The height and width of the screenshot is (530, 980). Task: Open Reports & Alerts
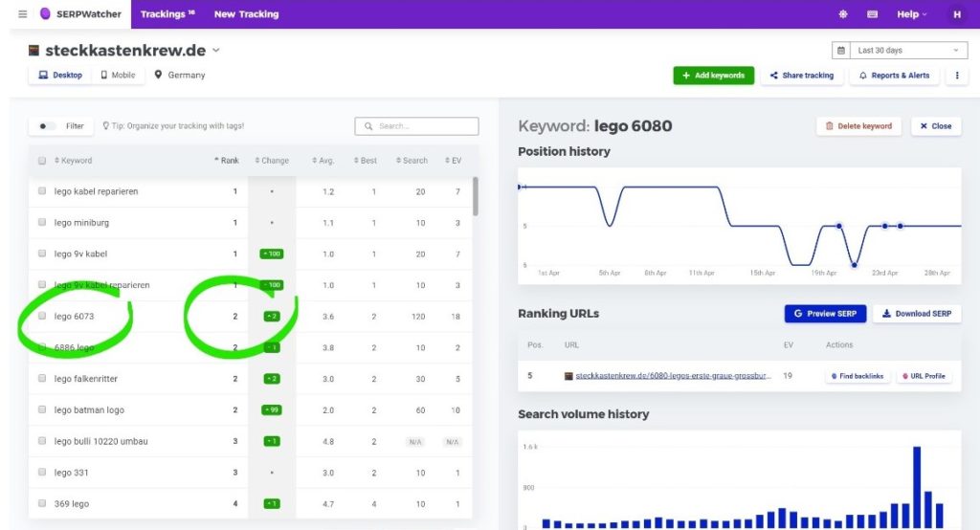[x=894, y=75]
